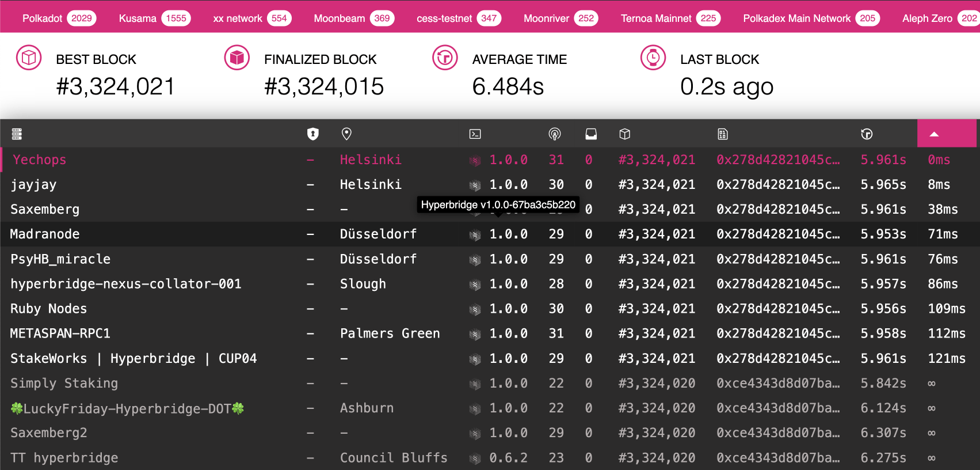This screenshot has width=980, height=470.
Task: Sort by block time clock icon
Action: pos(867,134)
